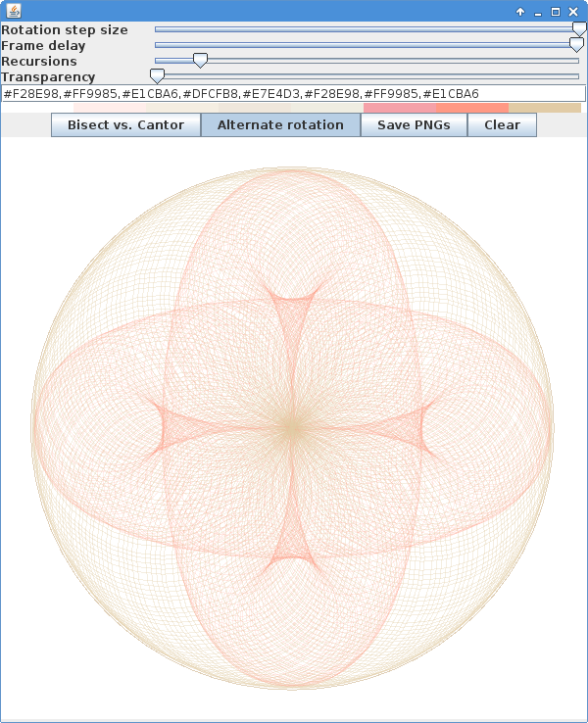Click the middle of the Transparency slider track
588x723 pixels.
coord(367,76)
